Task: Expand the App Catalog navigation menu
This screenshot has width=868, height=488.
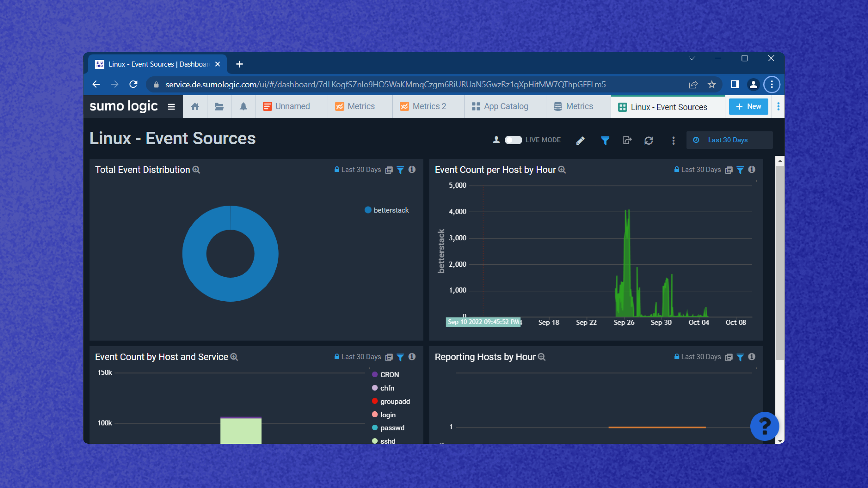Action: click(506, 106)
